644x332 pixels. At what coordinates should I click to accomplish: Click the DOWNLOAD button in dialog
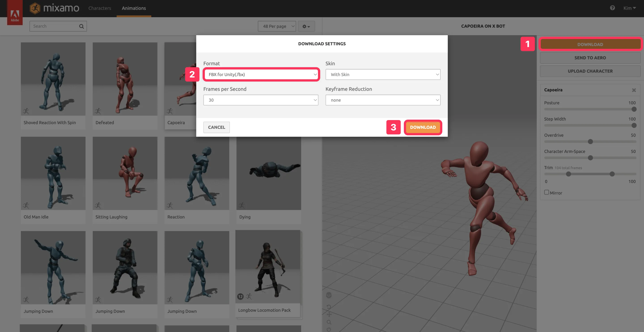[423, 127]
